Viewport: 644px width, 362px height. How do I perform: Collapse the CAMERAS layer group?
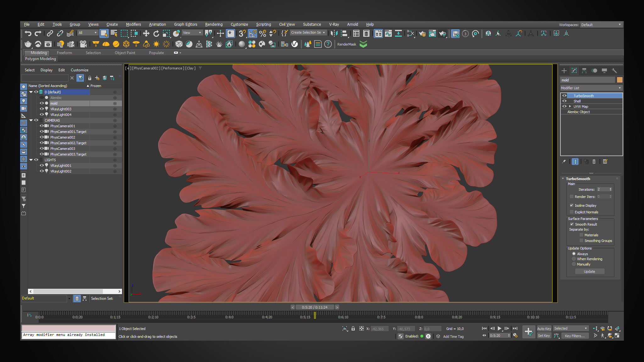tap(31, 120)
